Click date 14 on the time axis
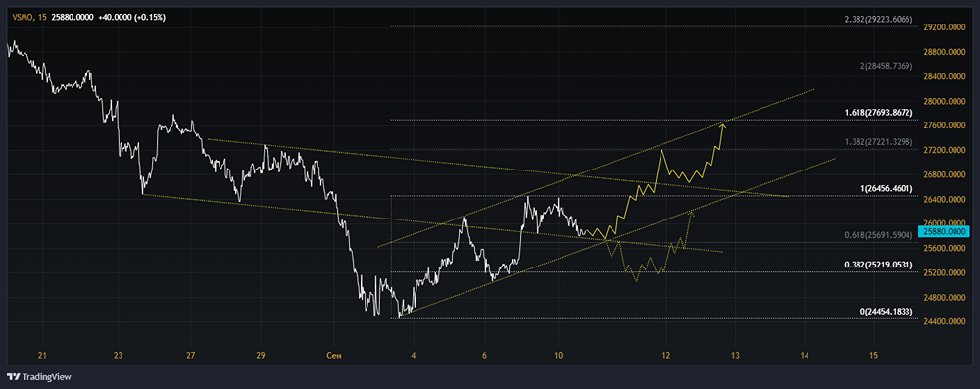This screenshot has height=389, width=980. [805, 356]
